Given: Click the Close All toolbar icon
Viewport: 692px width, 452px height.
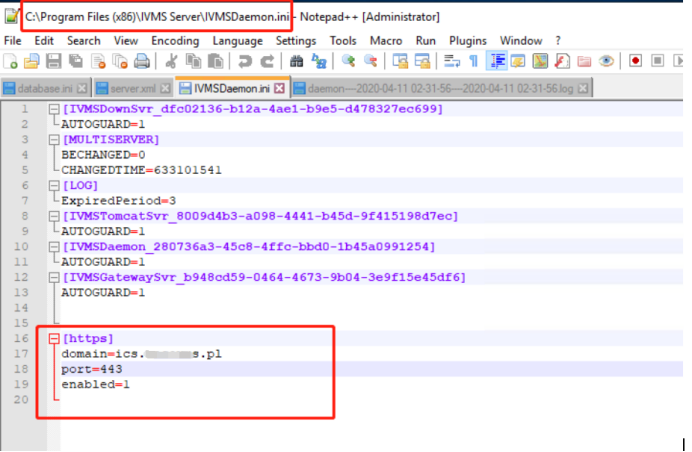Looking at the screenshot, I should [x=120, y=61].
